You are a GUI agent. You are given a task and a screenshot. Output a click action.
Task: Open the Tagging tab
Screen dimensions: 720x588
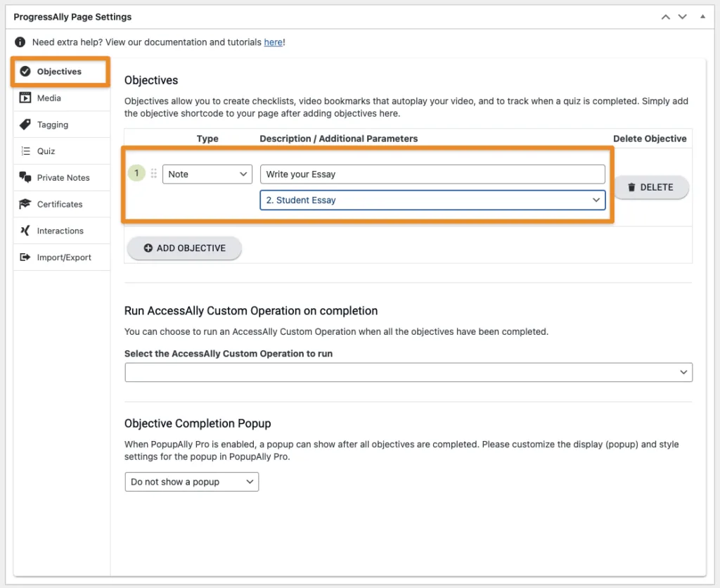(x=62, y=125)
